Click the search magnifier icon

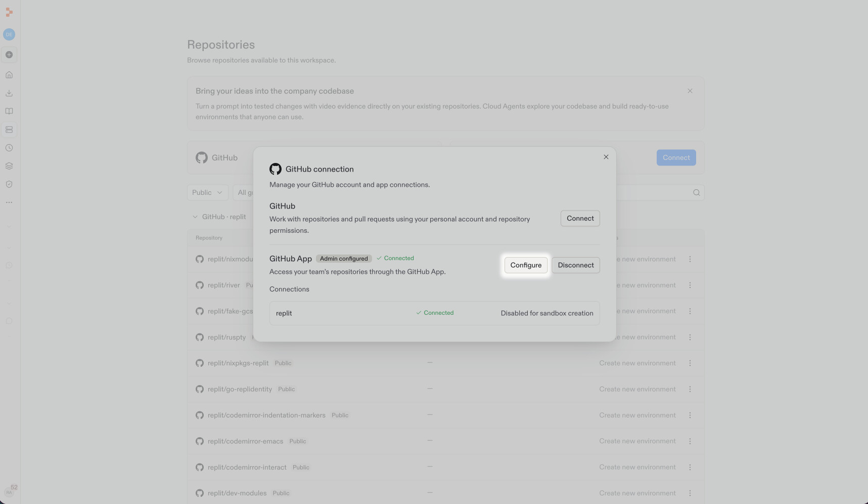(x=697, y=192)
